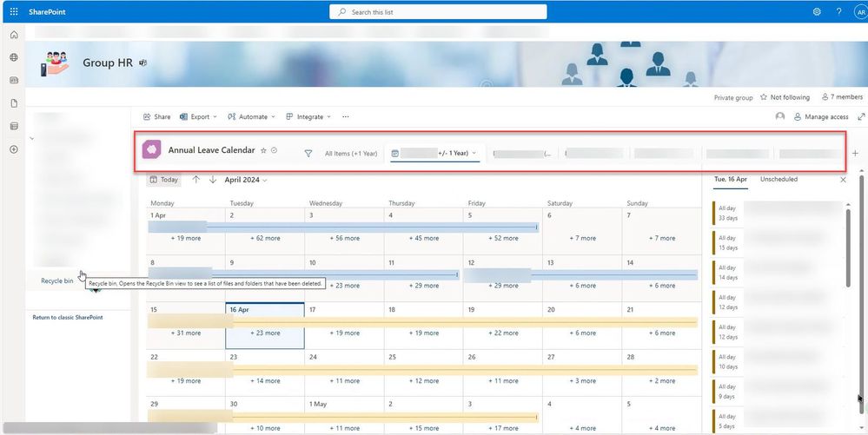The width and height of the screenshot is (868, 435).
Task: Open the Teams icon beside Group HR title
Action: click(x=142, y=63)
